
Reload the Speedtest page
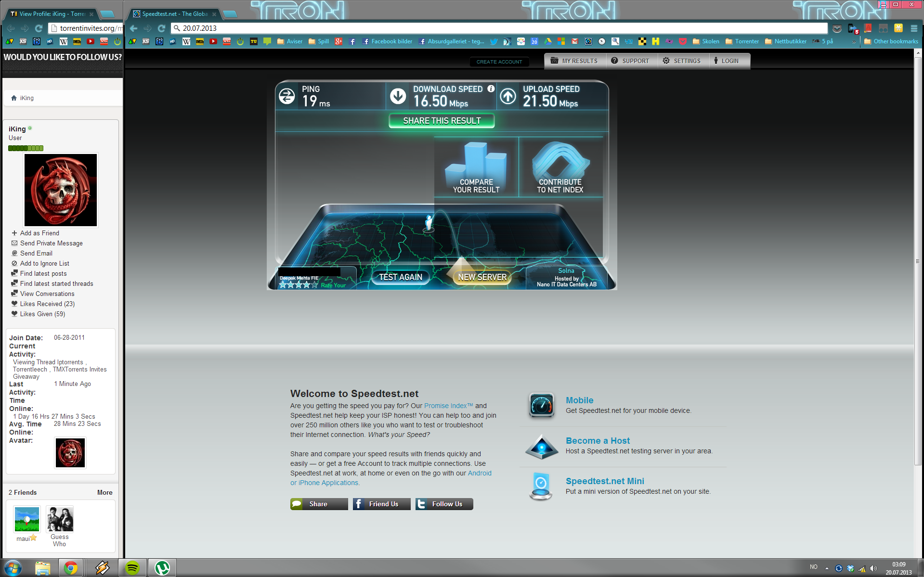tap(161, 28)
